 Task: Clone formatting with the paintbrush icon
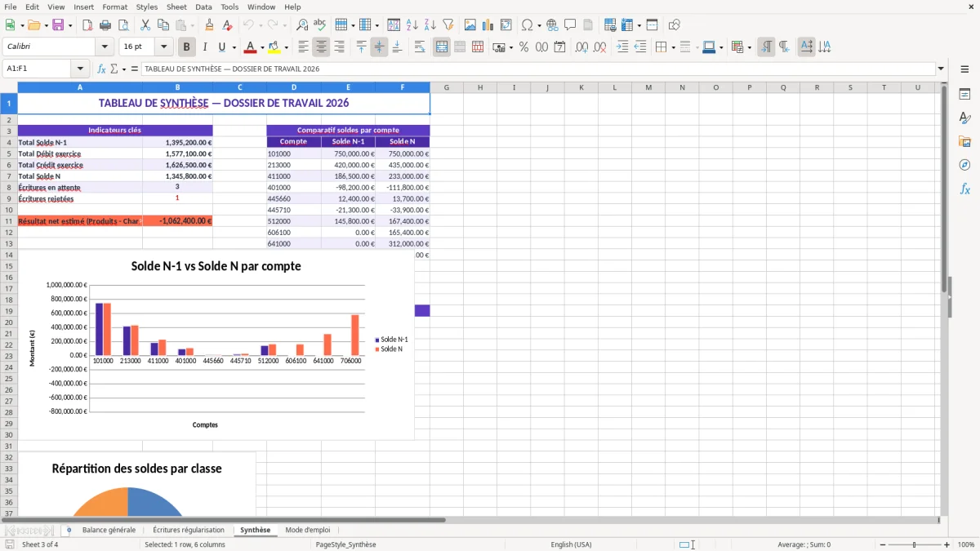210,25
